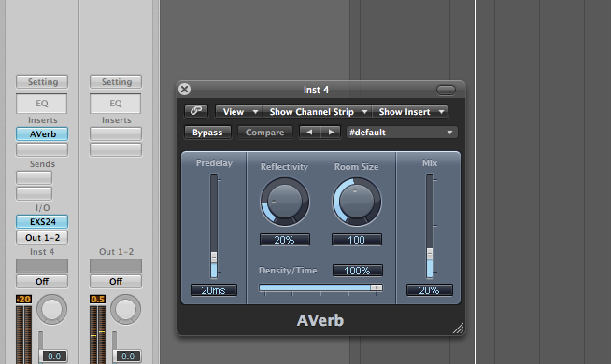The width and height of the screenshot is (611, 364).
Task: Click Inst 4 fader value 0.0
Action: pyautogui.click(x=54, y=356)
